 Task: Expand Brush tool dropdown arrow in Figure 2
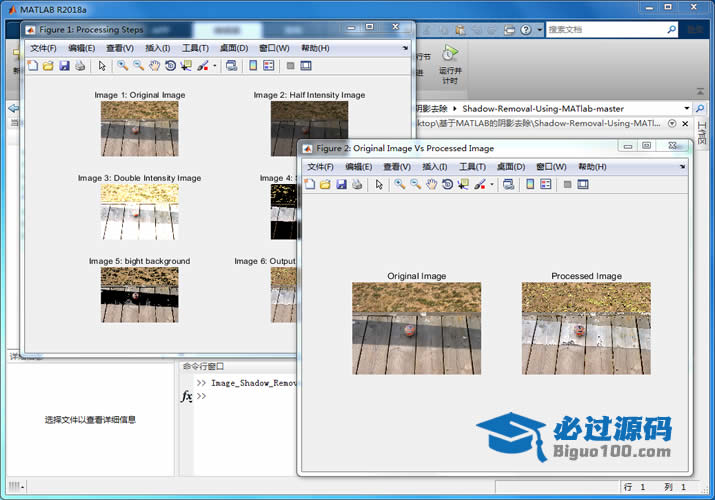pyautogui.click(x=492, y=185)
